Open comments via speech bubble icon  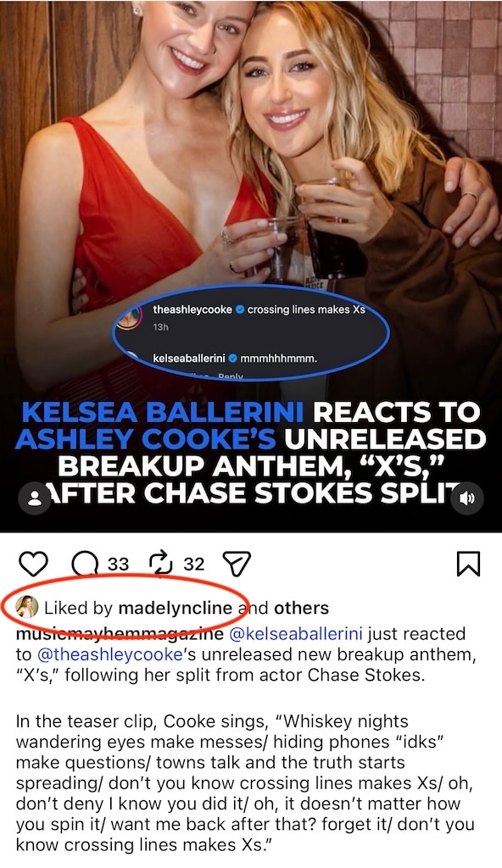(86, 564)
